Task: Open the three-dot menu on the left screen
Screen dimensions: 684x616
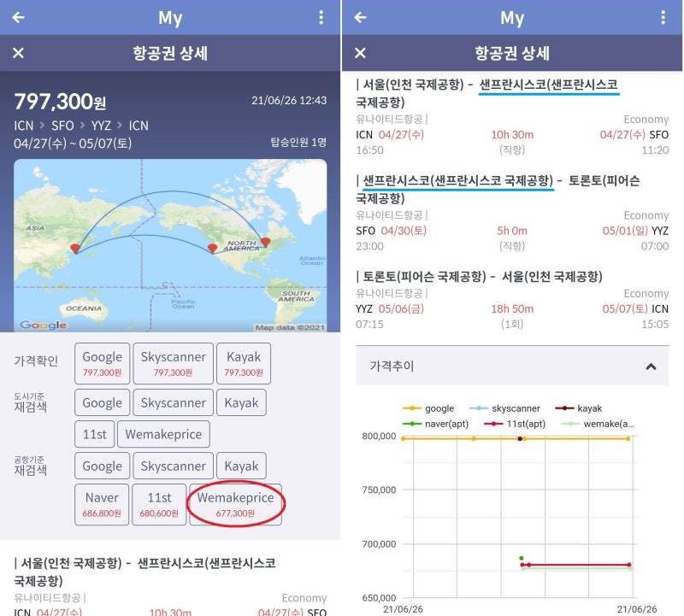Action: [321, 17]
